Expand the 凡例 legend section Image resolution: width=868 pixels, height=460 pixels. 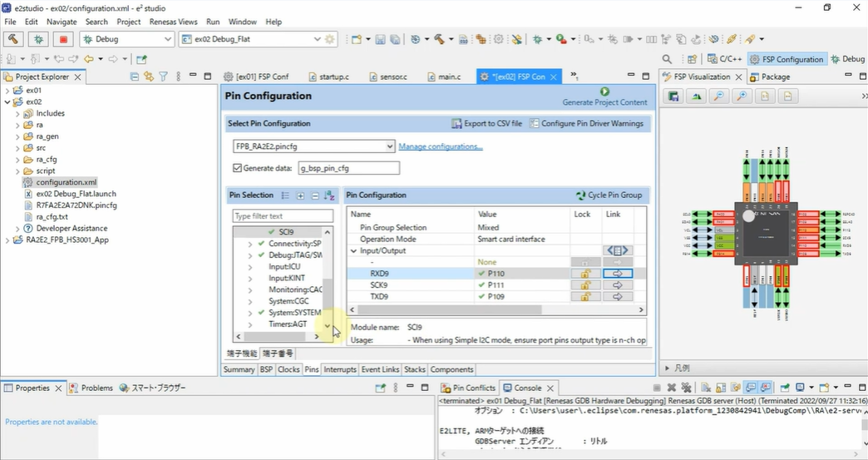[667, 368]
